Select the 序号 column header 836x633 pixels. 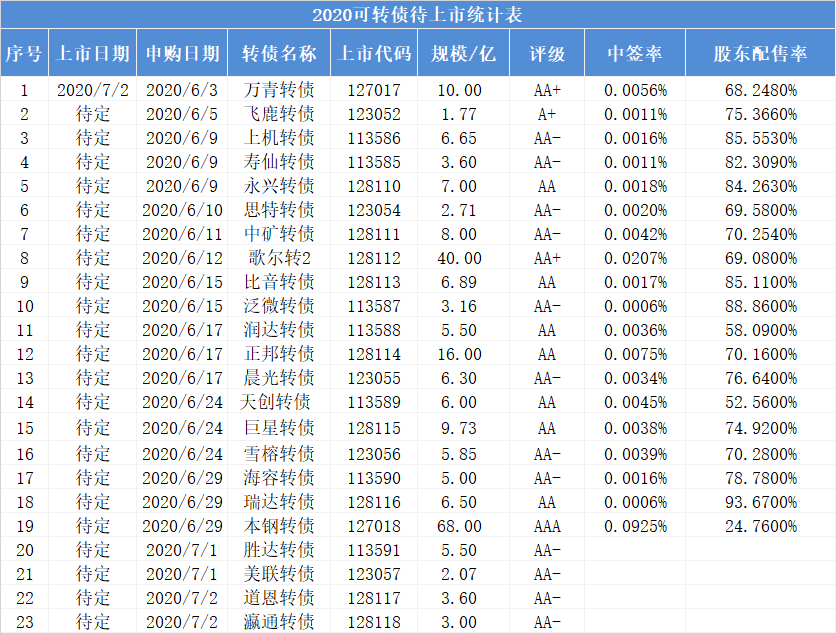click(x=24, y=53)
